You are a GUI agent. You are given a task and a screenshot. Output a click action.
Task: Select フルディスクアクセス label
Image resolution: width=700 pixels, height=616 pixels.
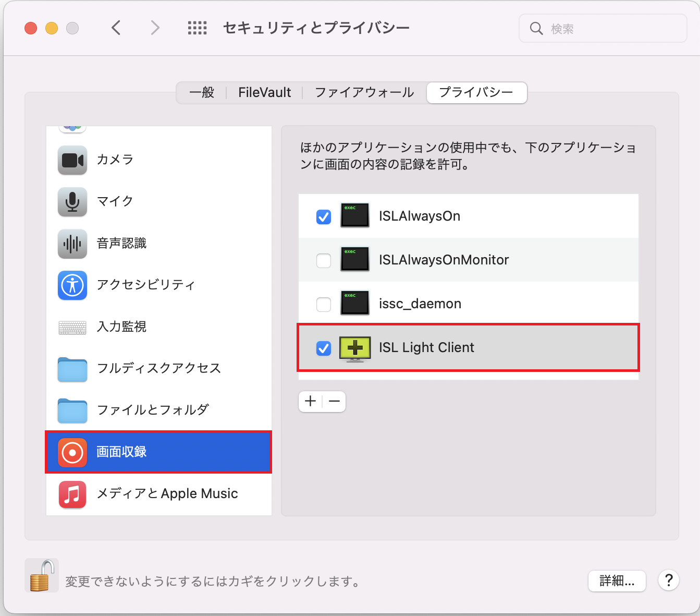coord(159,368)
